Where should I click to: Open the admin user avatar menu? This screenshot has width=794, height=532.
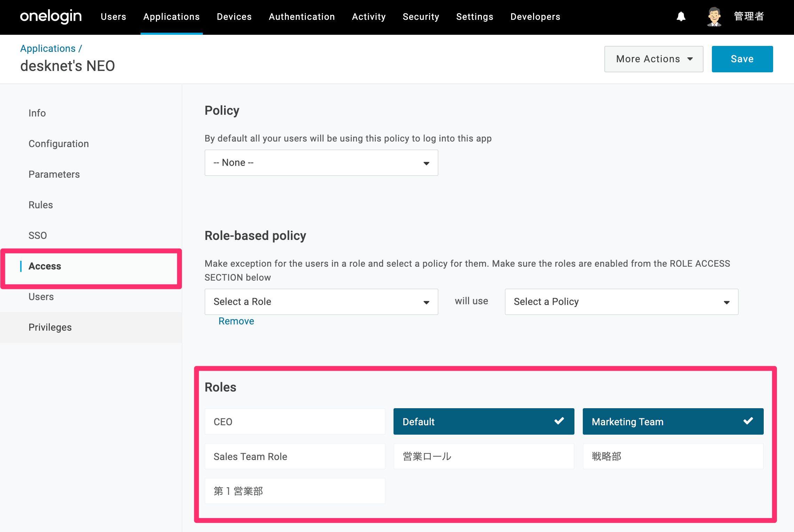(714, 16)
